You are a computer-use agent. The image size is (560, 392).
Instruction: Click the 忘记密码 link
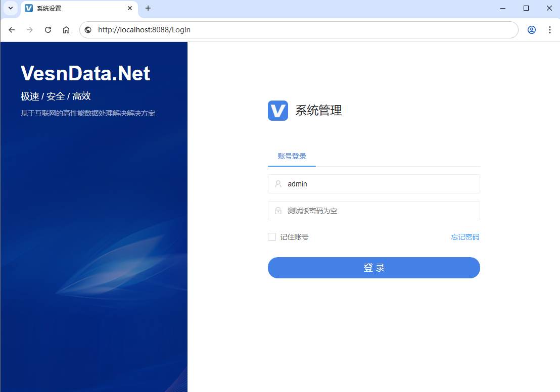pos(465,236)
